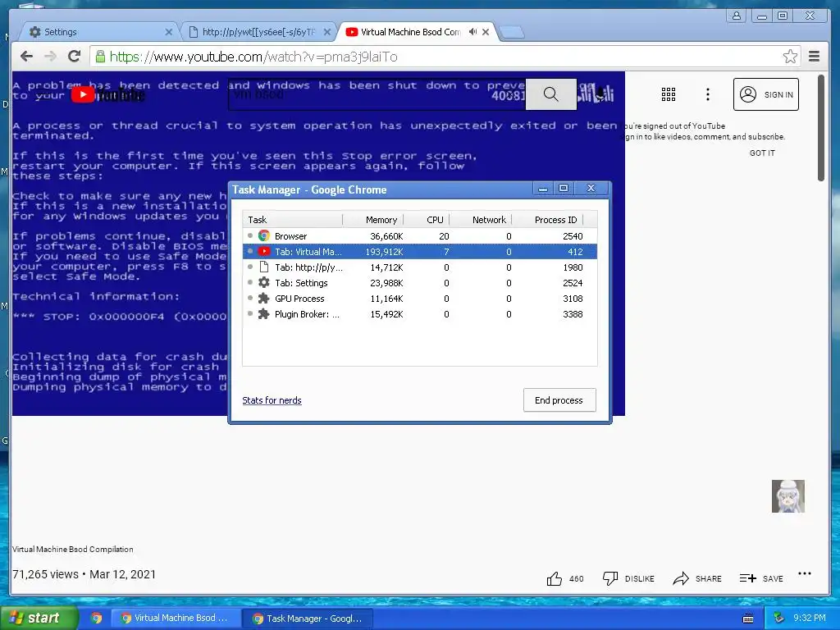Screen dimensions: 840x630
Task: Go back using the browser back arrow
Action: (26, 57)
